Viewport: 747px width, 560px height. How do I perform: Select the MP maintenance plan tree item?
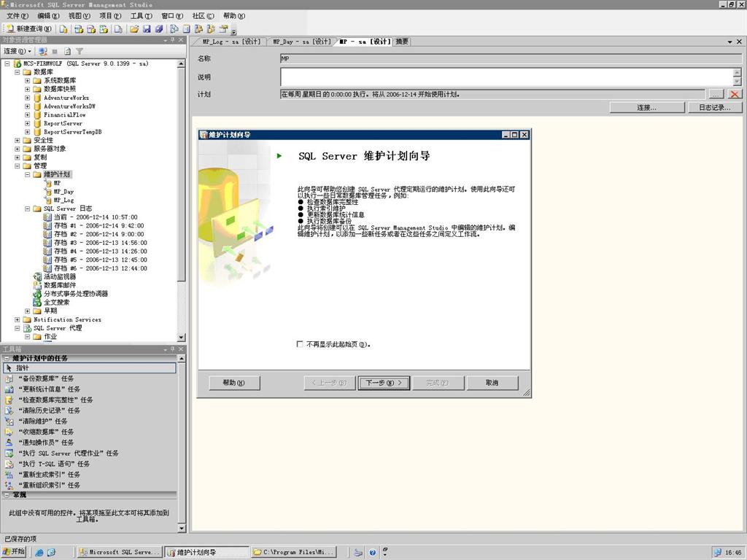(57, 183)
